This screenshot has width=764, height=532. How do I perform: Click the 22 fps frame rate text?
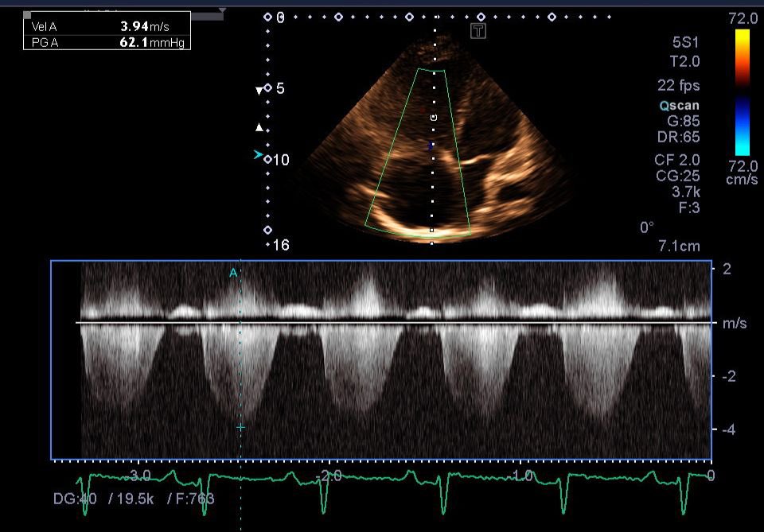click(679, 86)
